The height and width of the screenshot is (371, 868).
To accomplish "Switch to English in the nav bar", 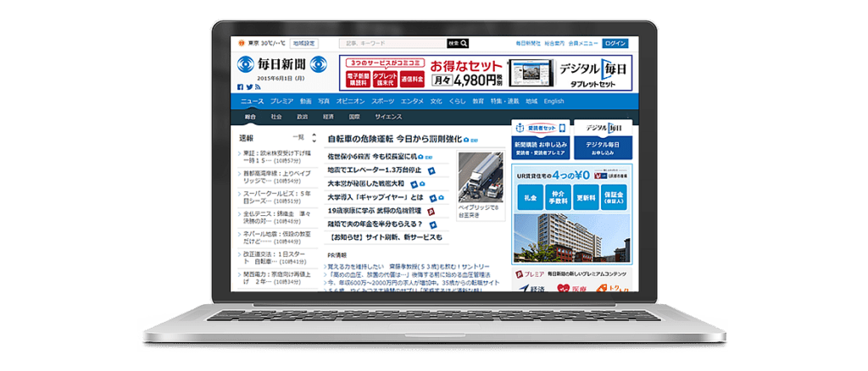I will coord(554,101).
